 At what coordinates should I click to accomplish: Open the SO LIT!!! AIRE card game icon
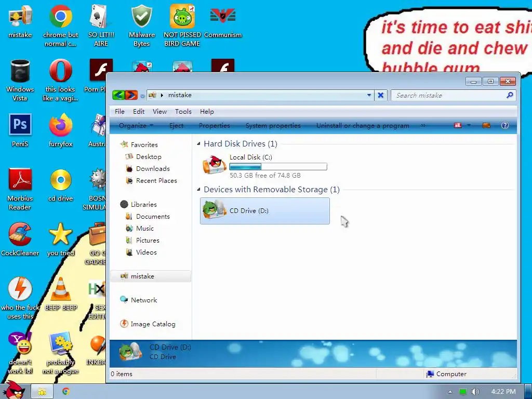pyautogui.click(x=101, y=25)
